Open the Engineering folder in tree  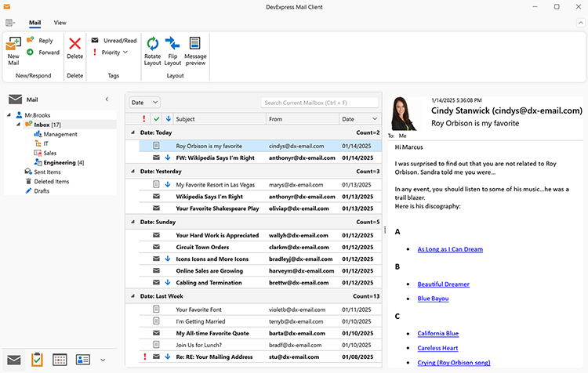(60, 162)
